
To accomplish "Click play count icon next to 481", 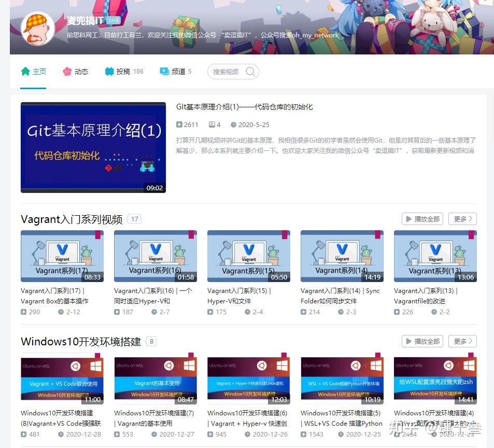I will (24, 434).
